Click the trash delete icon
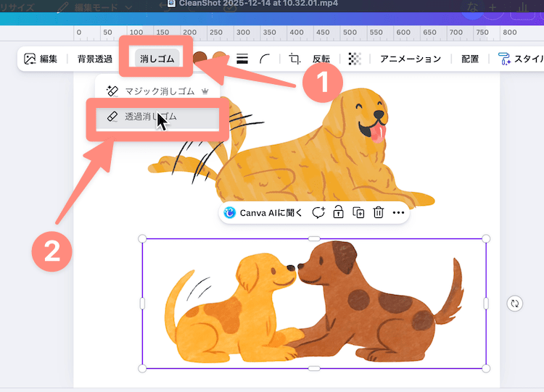544x392 pixels. (378, 212)
